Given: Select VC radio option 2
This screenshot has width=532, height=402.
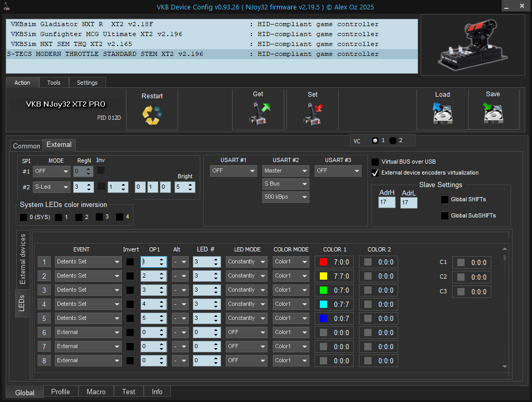Looking at the screenshot, I should pyautogui.click(x=393, y=141).
